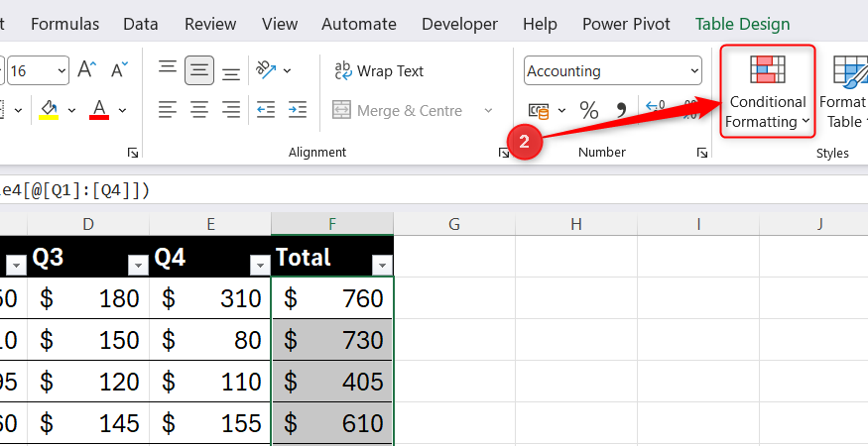The image size is (868, 446).
Task: Click the accounting currency format icon
Action: (540, 111)
